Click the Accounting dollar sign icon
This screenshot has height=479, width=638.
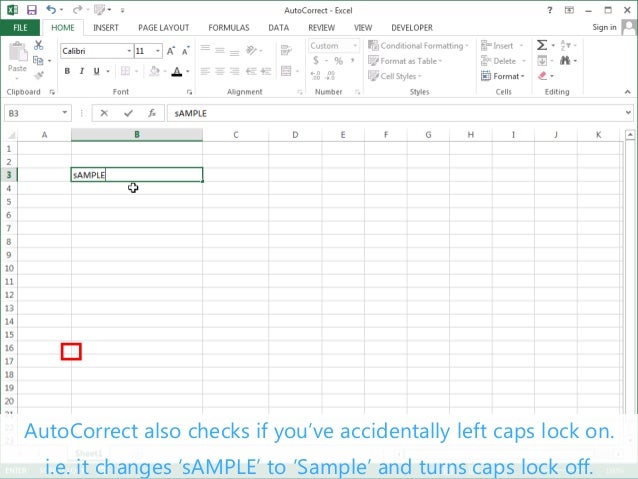click(316, 61)
